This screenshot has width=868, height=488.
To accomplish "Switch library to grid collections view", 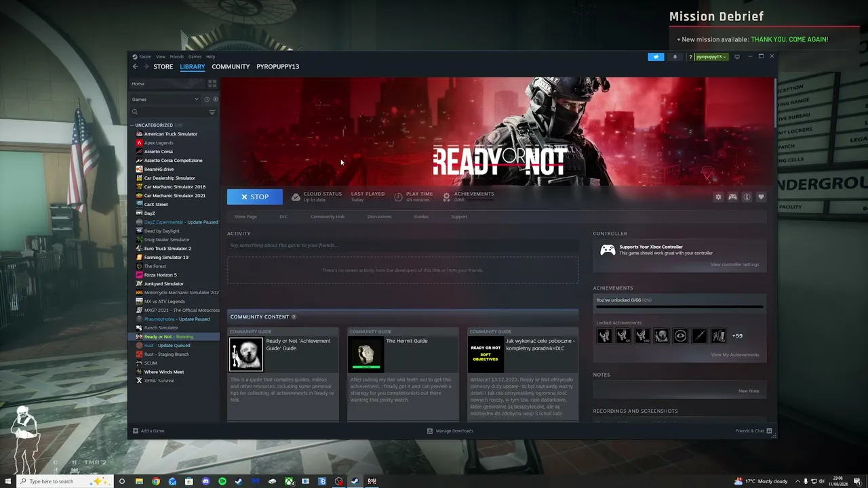I will point(212,83).
